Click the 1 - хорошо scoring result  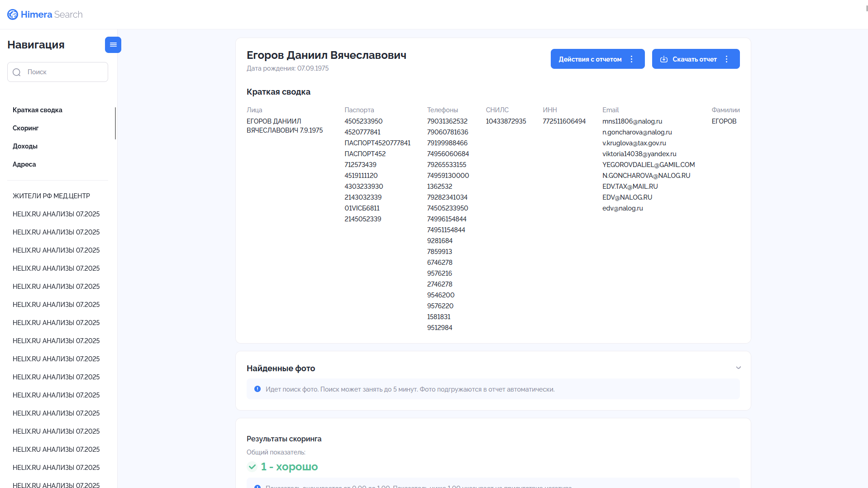(x=289, y=467)
